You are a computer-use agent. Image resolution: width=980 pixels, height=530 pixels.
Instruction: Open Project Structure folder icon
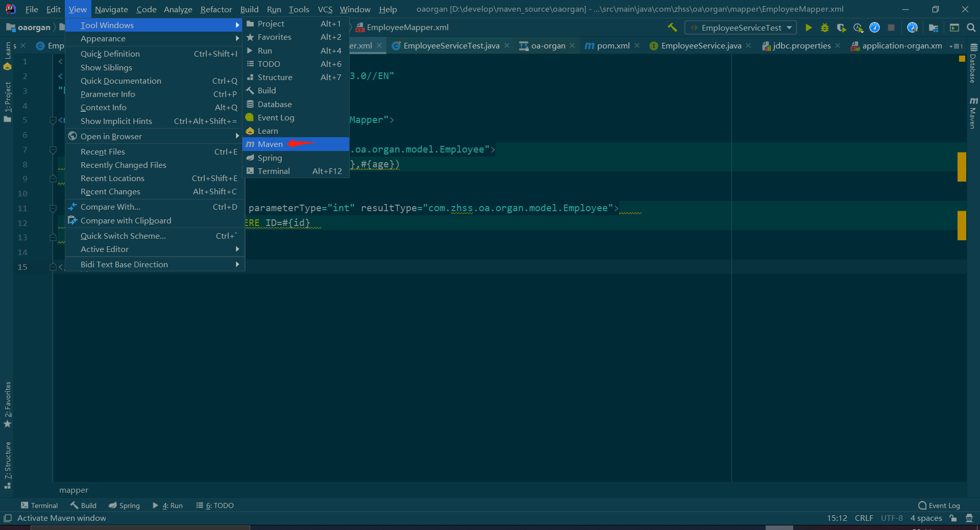pos(934,28)
